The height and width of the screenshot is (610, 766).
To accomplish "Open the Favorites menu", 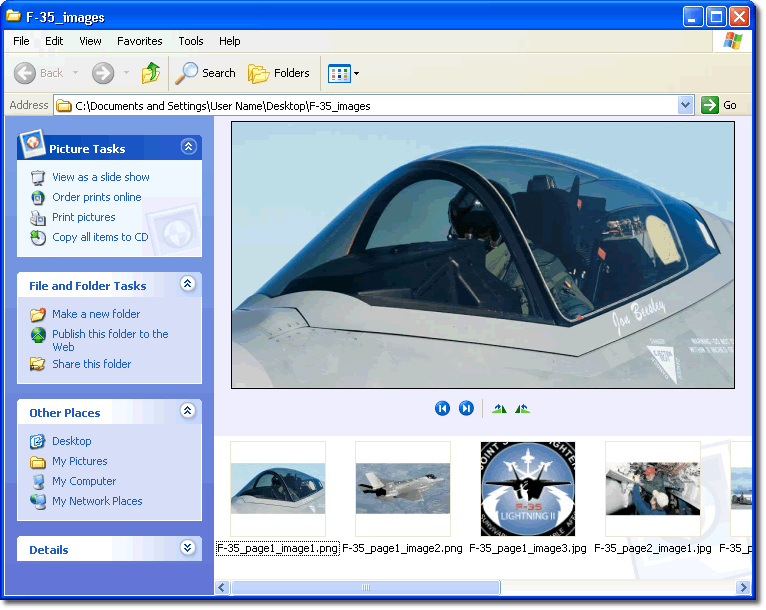I will pos(139,41).
